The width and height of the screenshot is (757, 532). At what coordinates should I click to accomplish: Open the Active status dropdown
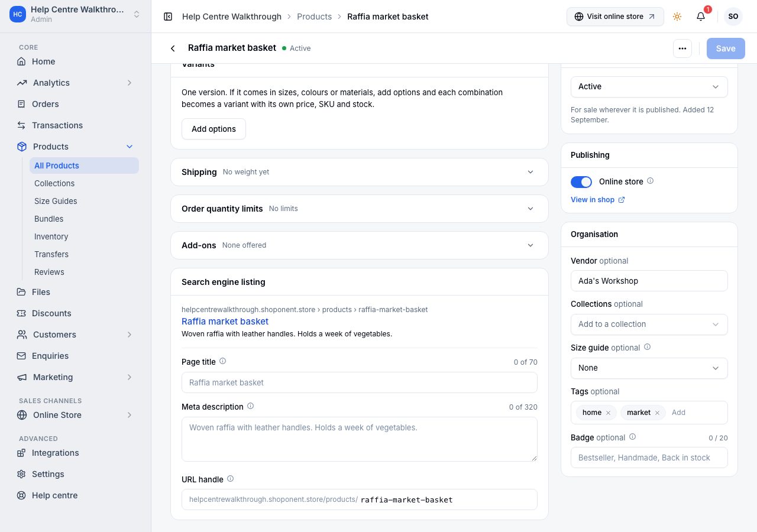[x=649, y=87]
